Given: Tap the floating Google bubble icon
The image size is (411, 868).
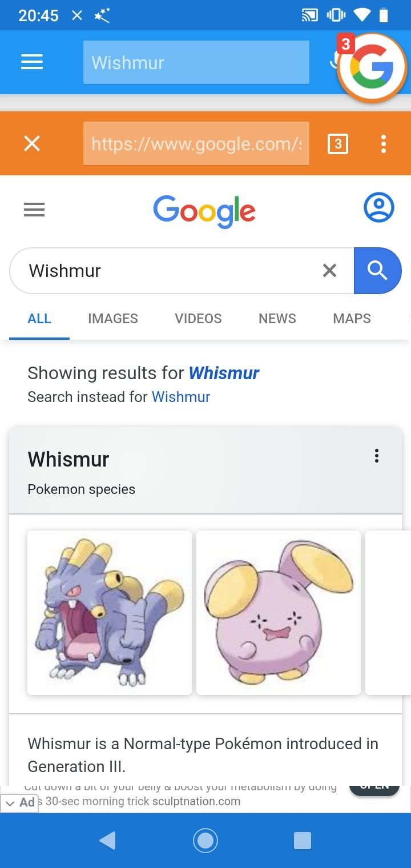Looking at the screenshot, I should click(x=372, y=68).
